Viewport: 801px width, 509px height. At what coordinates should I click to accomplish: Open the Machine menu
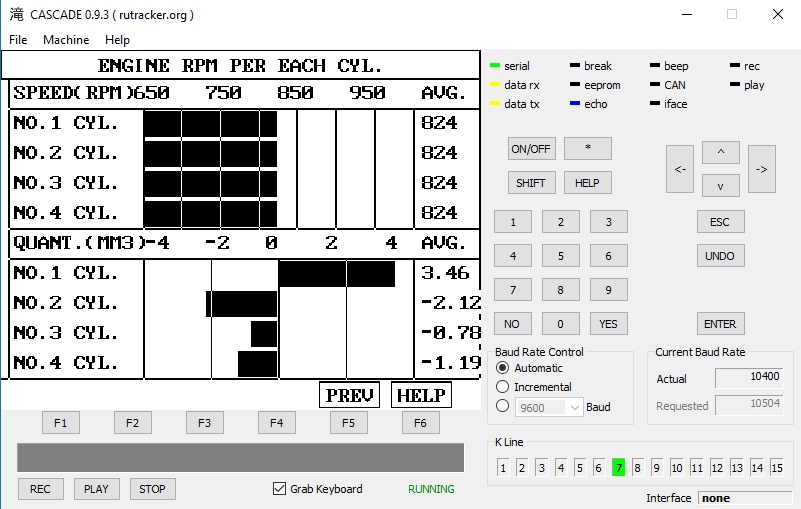(x=66, y=40)
